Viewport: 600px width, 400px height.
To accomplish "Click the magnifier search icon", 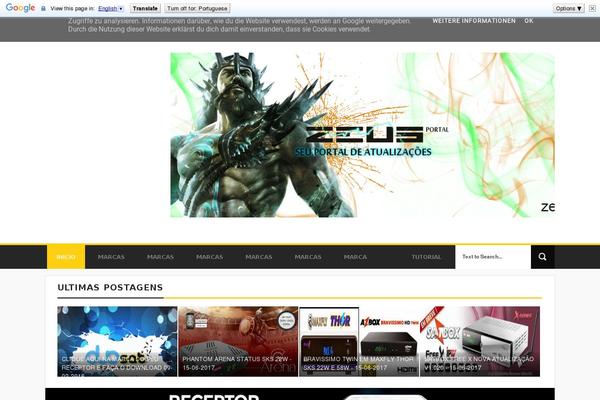I will pyautogui.click(x=543, y=257).
